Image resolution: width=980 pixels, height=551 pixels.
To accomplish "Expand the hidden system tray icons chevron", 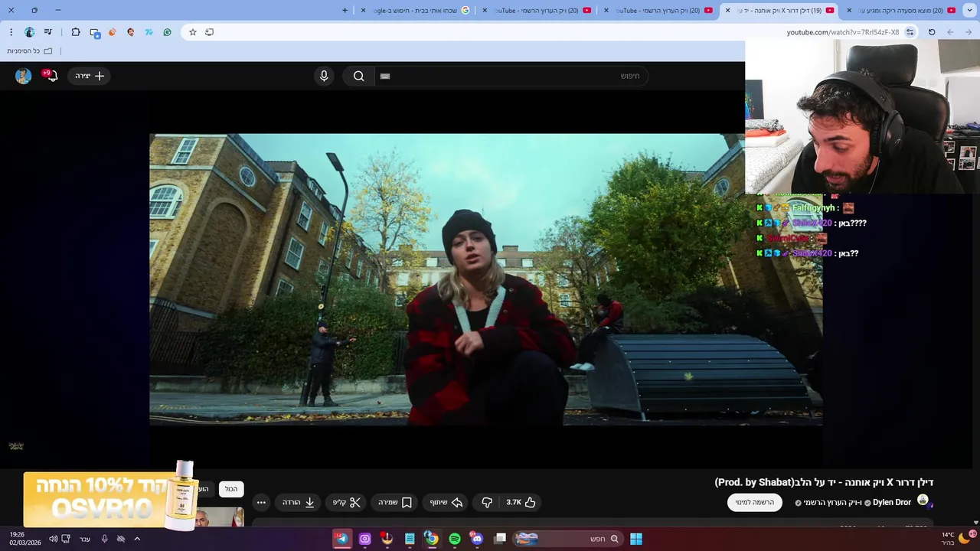I will (137, 539).
